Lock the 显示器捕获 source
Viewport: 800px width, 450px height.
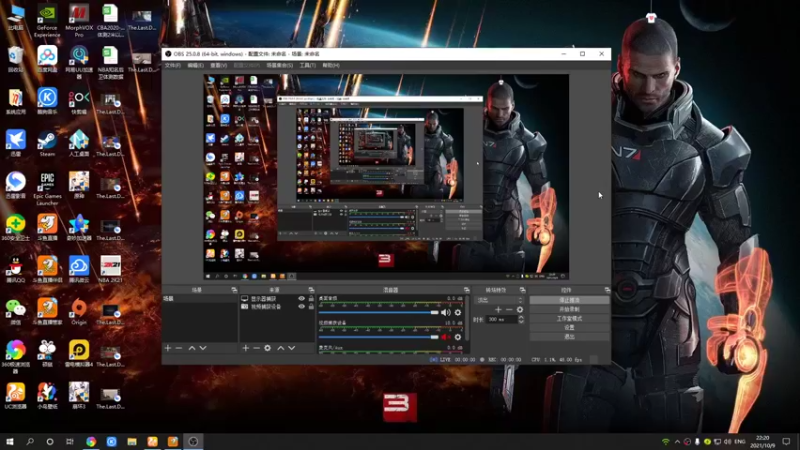point(311,298)
